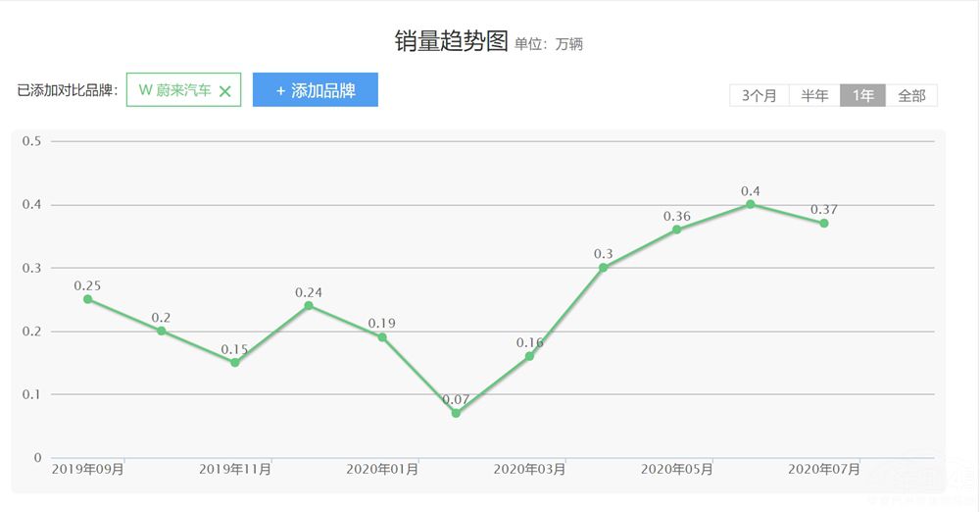Click the 2019年11月 axis label
Screen dimensions: 980x512
(x=235, y=469)
